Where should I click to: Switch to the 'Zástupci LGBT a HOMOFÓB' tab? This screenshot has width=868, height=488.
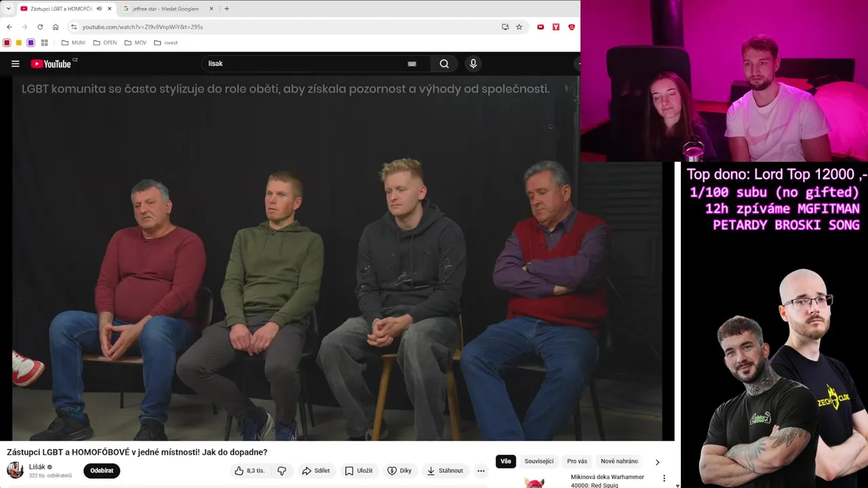pos(61,9)
